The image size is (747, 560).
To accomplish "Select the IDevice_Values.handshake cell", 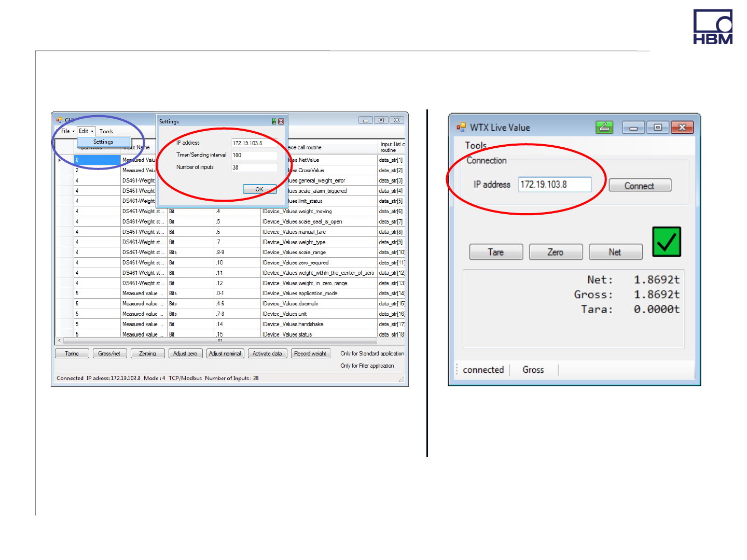I will click(319, 325).
